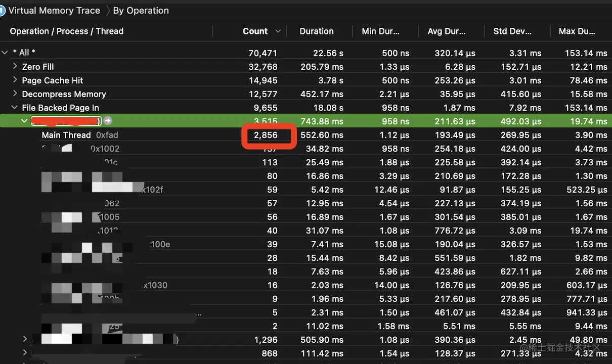The height and width of the screenshot is (364, 612).
Task: Click the 14,945 count cell
Action: pyautogui.click(x=263, y=80)
